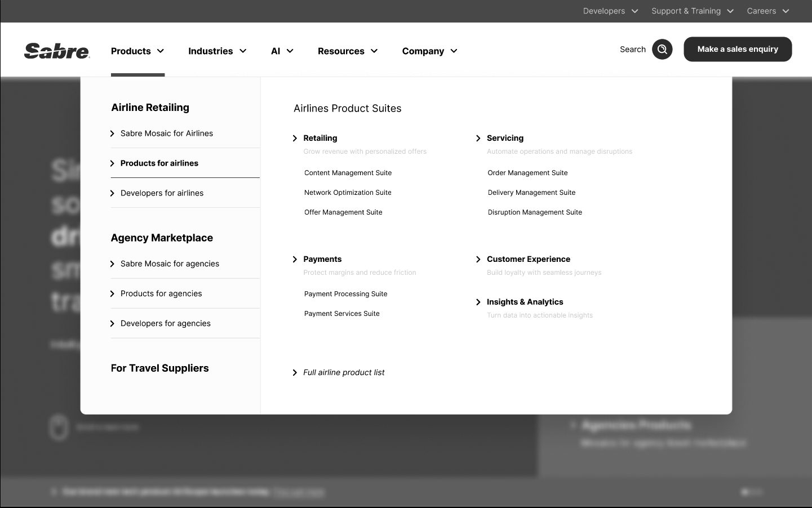Select Developers for agencies

[x=166, y=323]
